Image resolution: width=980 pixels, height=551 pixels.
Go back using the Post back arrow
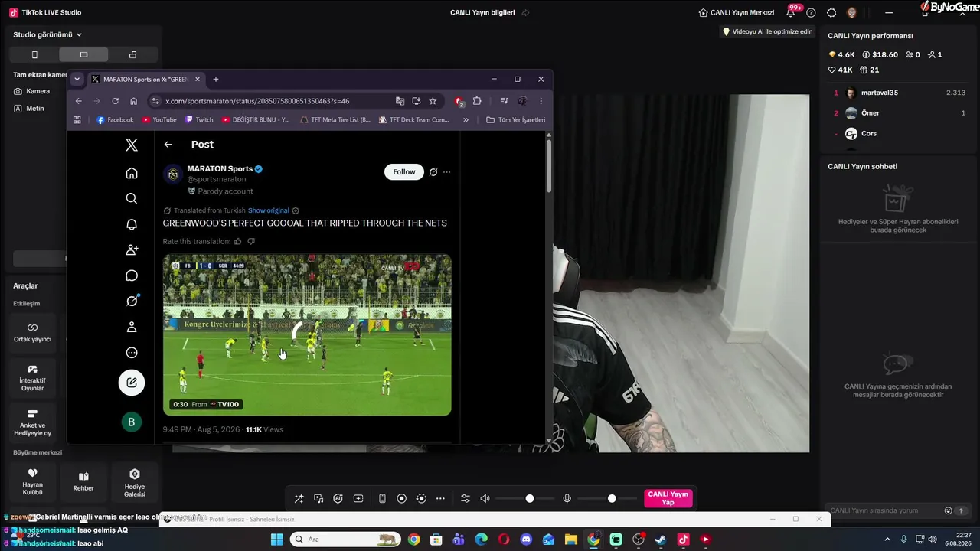point(168,144)
